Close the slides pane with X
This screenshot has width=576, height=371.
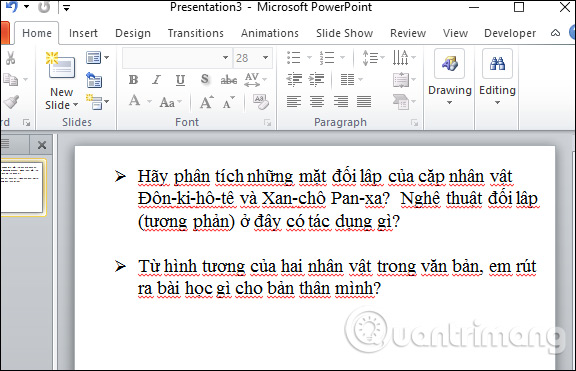point(42,145)
